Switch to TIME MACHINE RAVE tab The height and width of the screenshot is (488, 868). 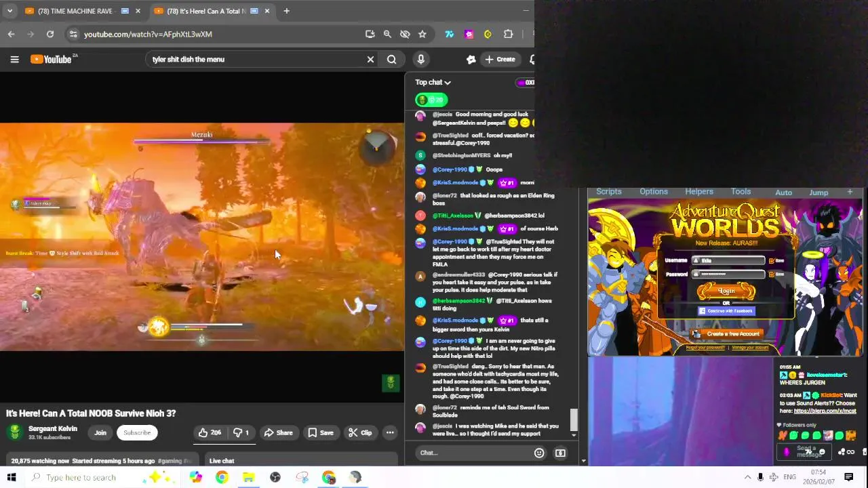[x=75, y=11]
